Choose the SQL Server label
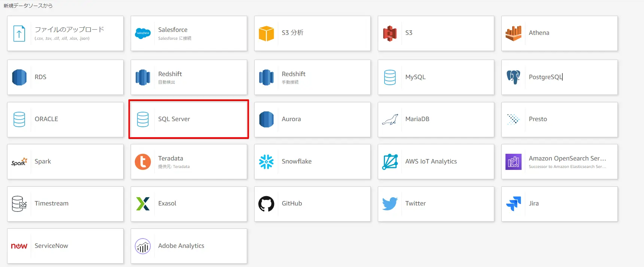 [174, 119]
